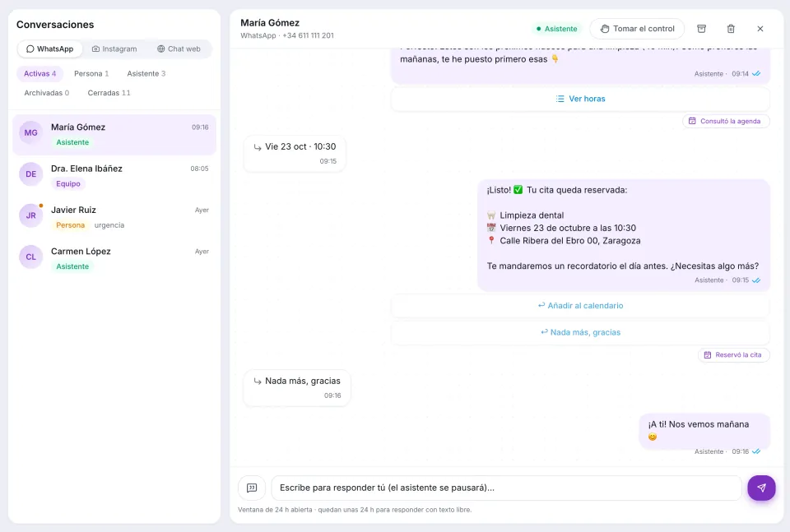Click Asistente label under Carmen López
The image size is (790, 532).
click(72, 266)
